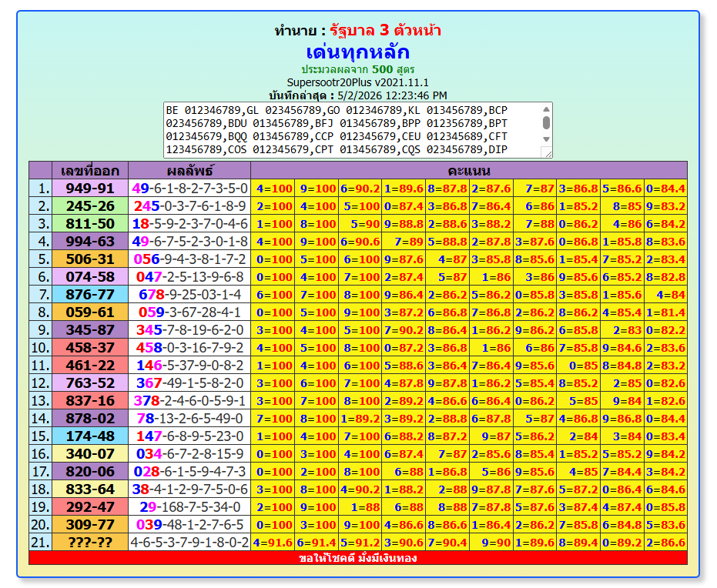This screenshot has width=717, height=588.
Task: Click result 458-0-3-16-7-9-2
Action: coord(189,348)
